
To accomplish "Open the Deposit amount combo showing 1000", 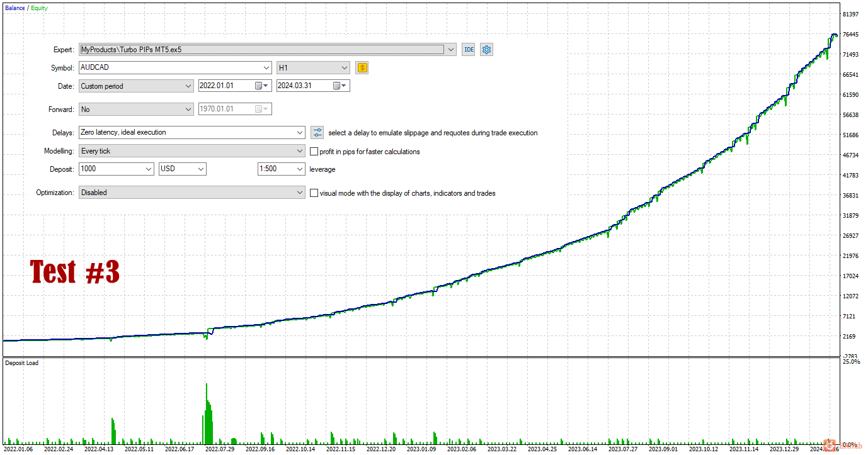I will [117, 169].
